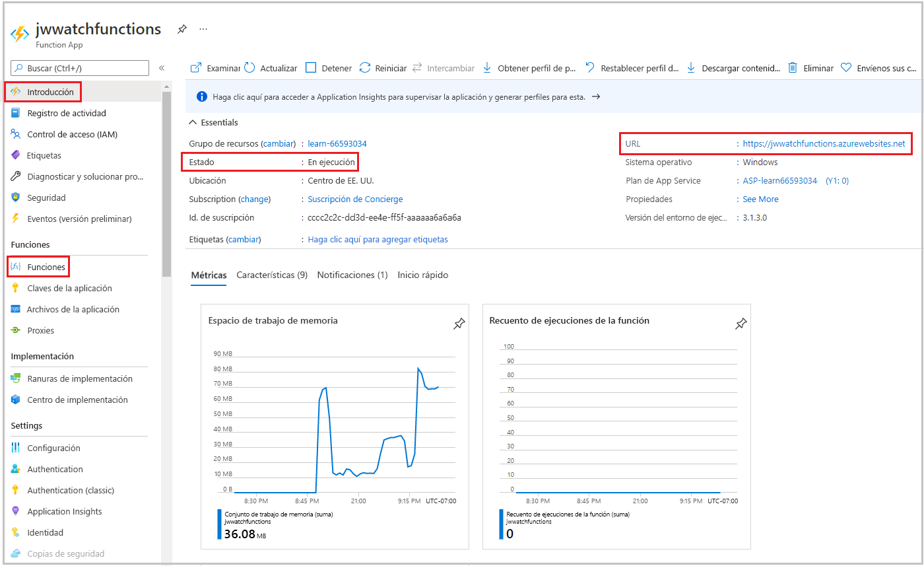Screen dimensions: 924x566
Task: Click the Eliminar trash icon
Action: (x=793, y=68)
